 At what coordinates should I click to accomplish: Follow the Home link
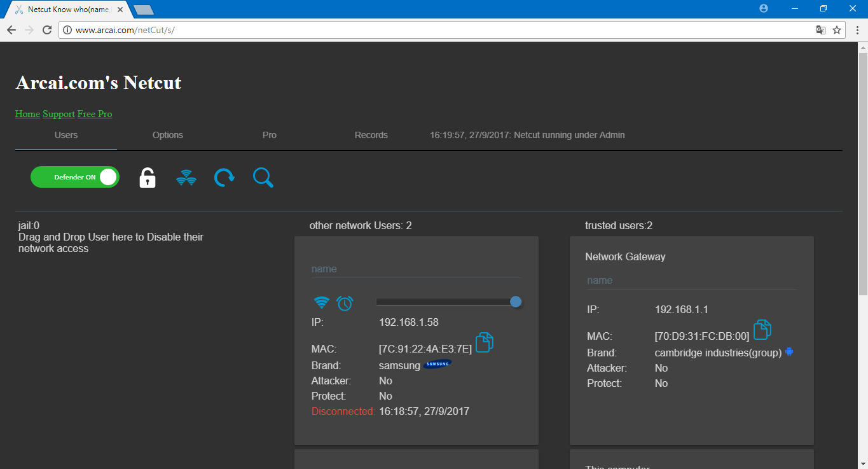coord(27,114)
